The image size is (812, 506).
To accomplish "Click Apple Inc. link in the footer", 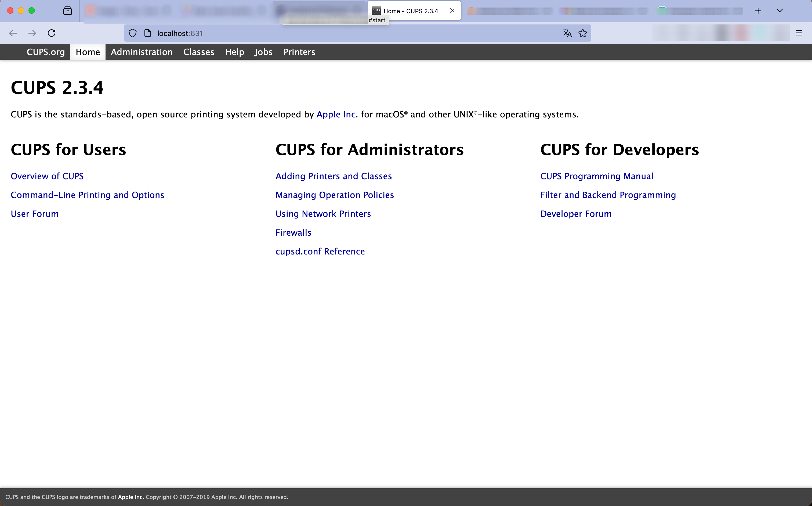I will pos(131,497).
